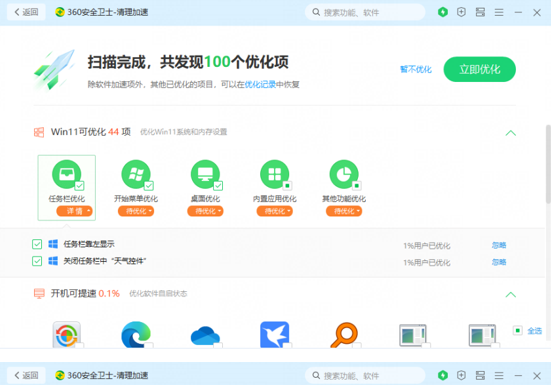
Task: Uncheck the 任务栏优化 category checkbox
Action: pos(79,185)
